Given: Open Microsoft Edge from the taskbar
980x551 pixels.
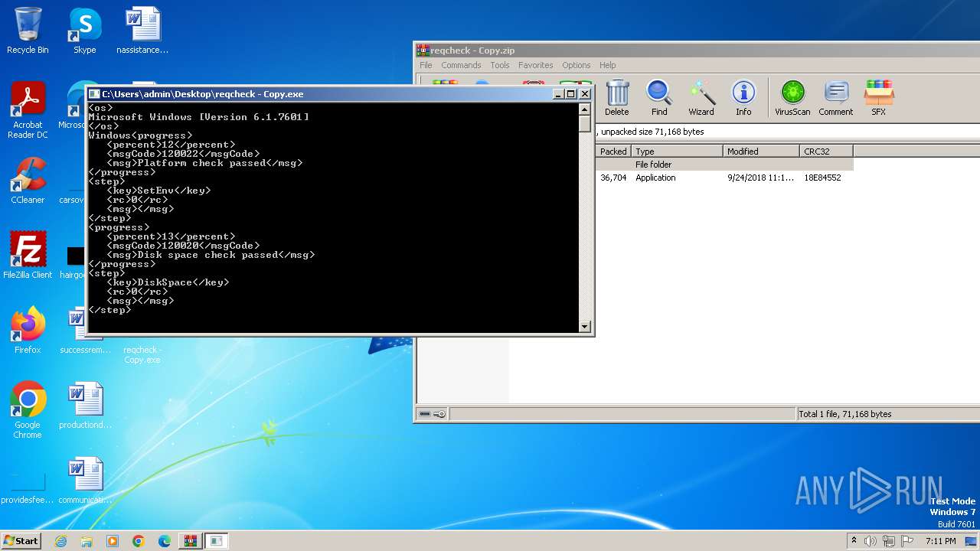Looking at the screenshot, I should pyautogui.click(x=165, y=541).
